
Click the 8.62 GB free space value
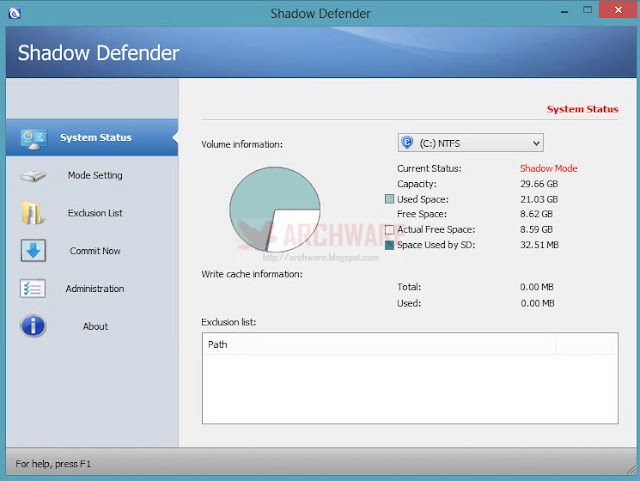(x=536, y=214)
